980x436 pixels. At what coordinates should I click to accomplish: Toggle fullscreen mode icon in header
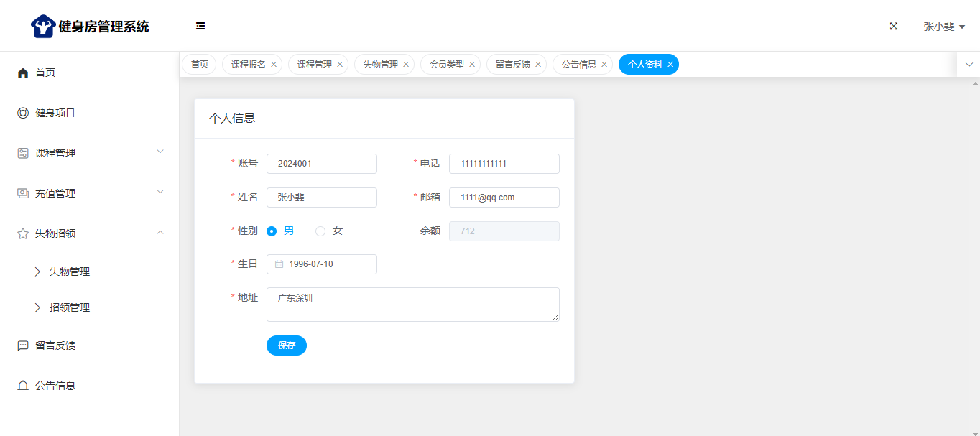894,26
